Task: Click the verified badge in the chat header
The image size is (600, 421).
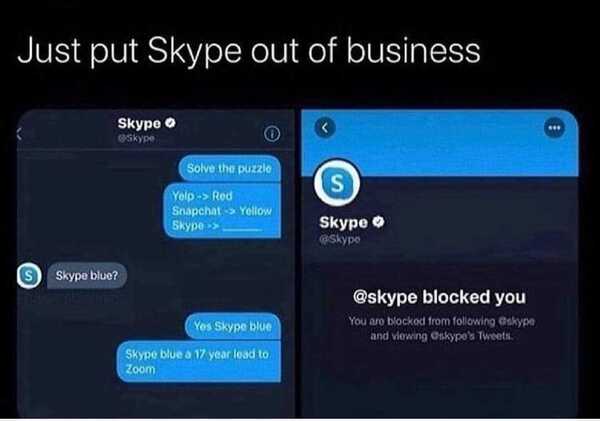Action: [171, 123]
